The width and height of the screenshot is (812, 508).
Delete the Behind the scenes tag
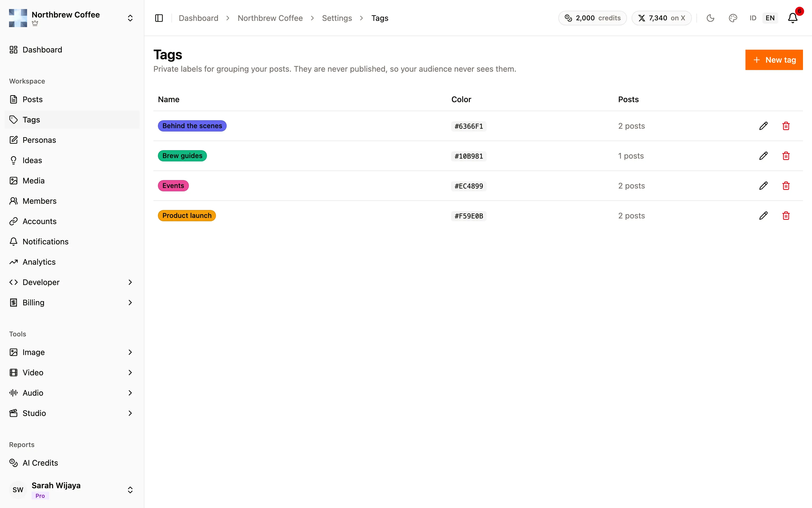pyautogui.click(x=786, y=126)
